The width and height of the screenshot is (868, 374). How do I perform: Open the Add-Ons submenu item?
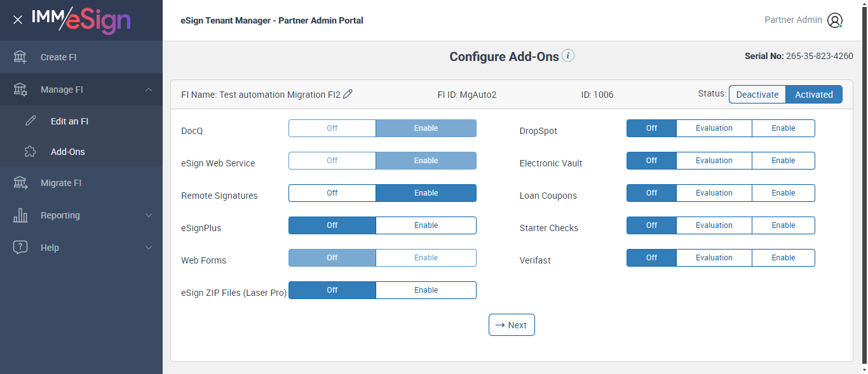point(68,152)
